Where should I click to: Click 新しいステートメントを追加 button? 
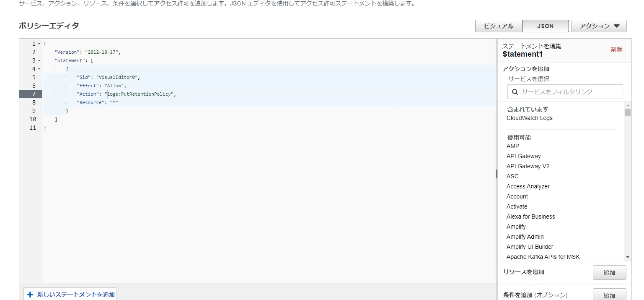point(70,295)
